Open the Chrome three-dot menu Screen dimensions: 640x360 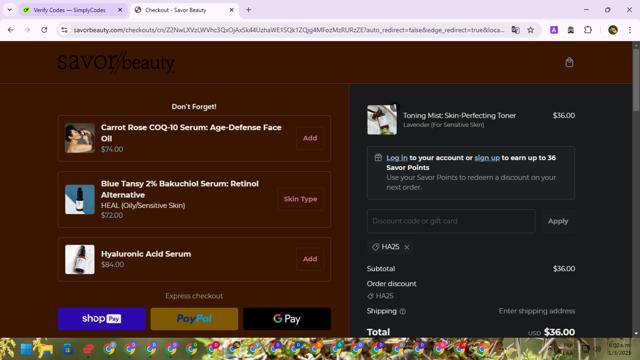pos(630,30)
